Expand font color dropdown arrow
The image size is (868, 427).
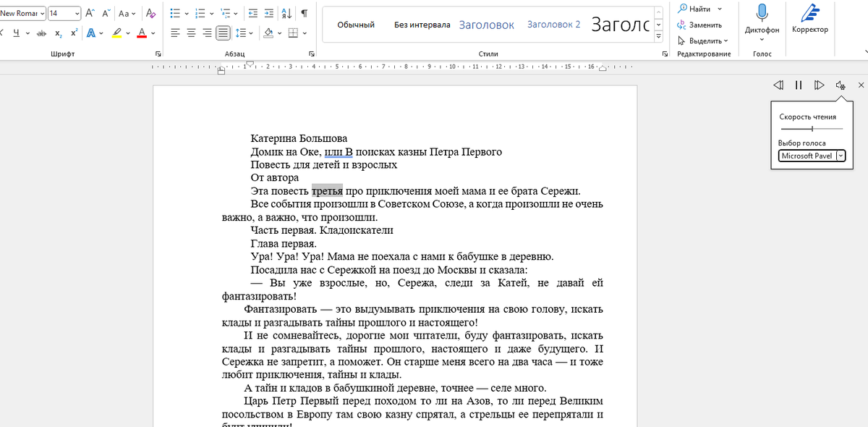point(153,33)
